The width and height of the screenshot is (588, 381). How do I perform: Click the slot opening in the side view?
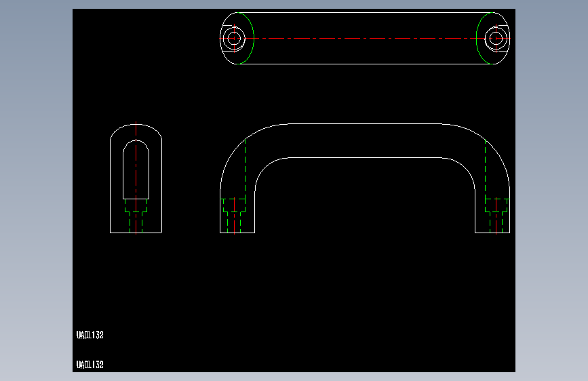136,169
